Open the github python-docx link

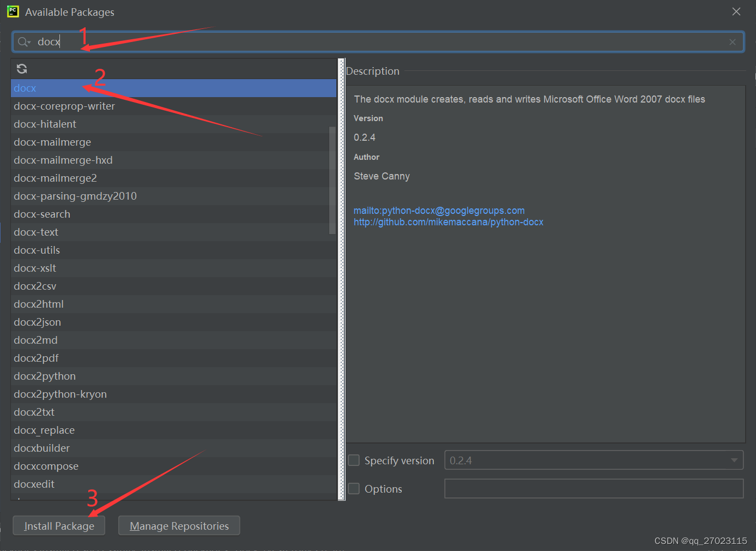449,222
